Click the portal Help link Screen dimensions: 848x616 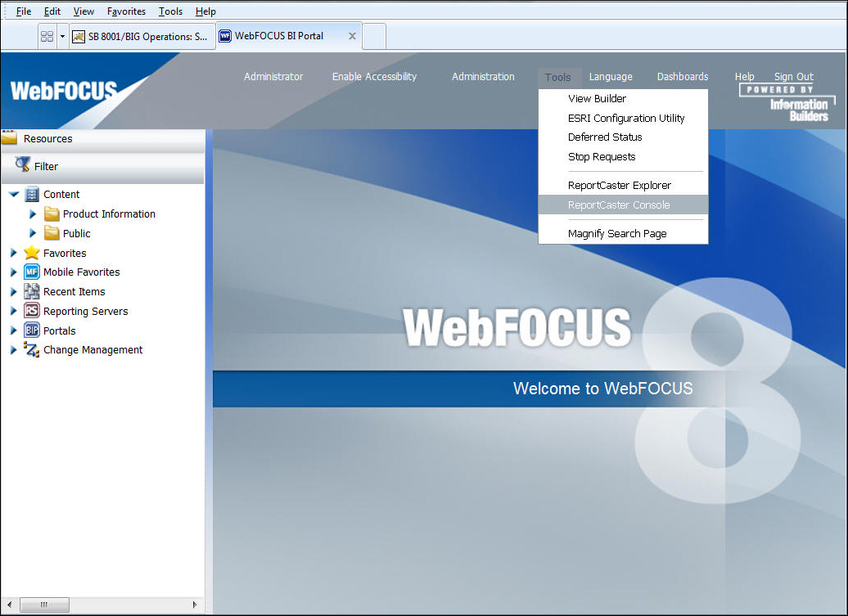pyautogui.click(x=744, y=77)
